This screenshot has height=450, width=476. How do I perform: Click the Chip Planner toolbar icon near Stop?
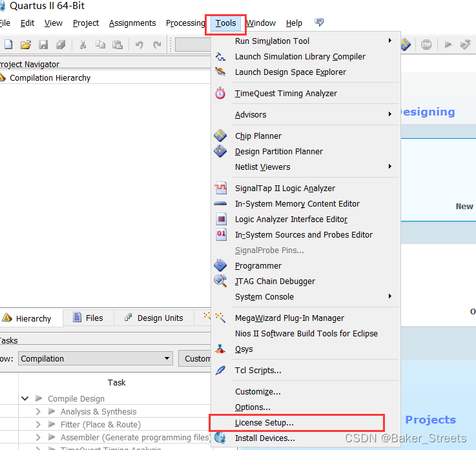coord(406,45)
